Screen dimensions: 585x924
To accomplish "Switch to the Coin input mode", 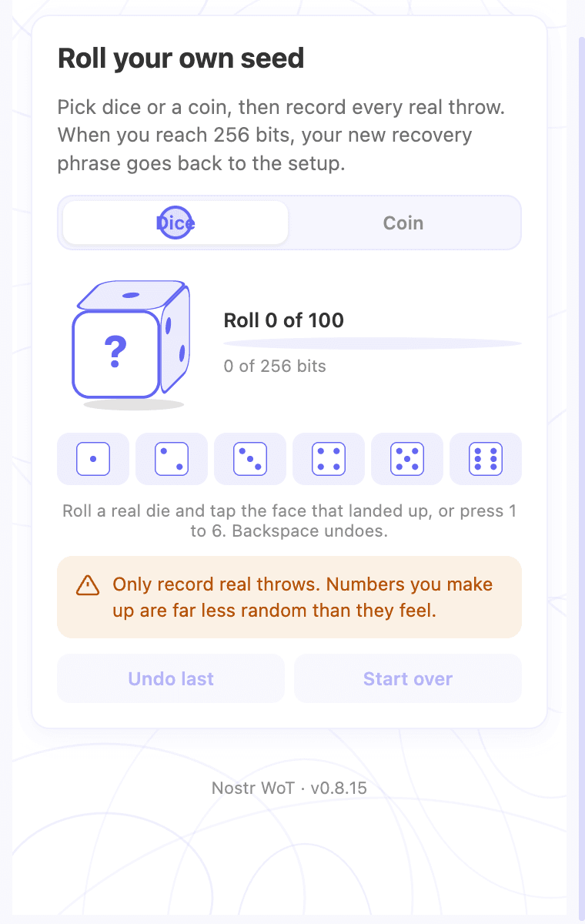I will 403,223.
